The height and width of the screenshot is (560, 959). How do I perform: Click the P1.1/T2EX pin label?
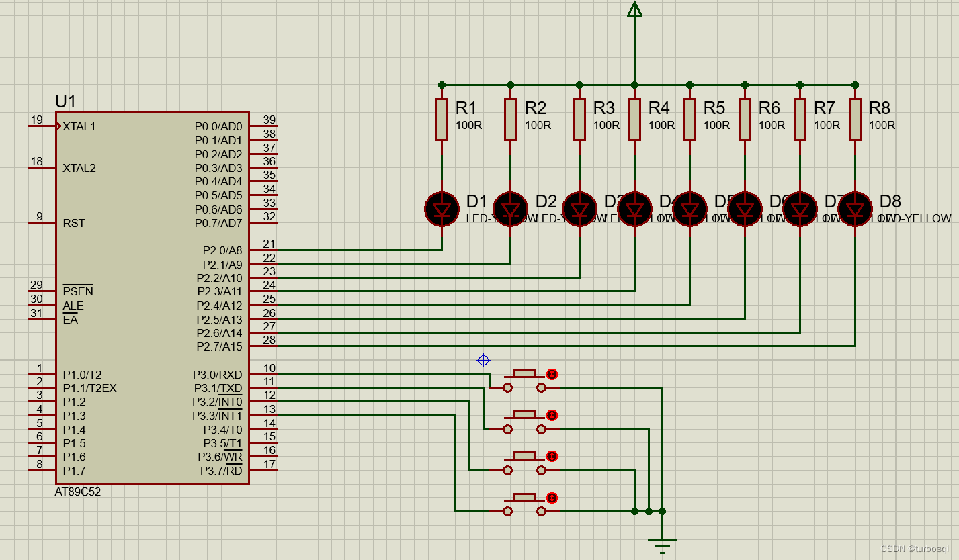[x=90, y=388]
